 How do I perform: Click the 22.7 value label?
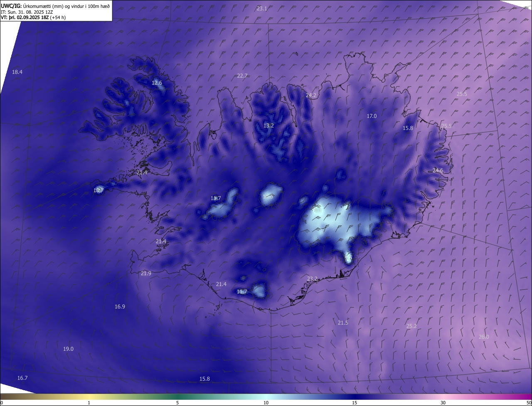coord(242,76)
